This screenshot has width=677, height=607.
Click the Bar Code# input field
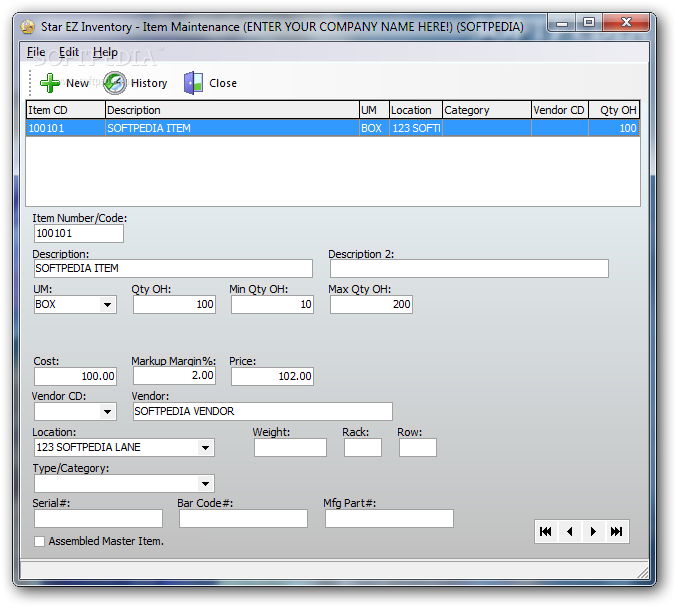244,518
